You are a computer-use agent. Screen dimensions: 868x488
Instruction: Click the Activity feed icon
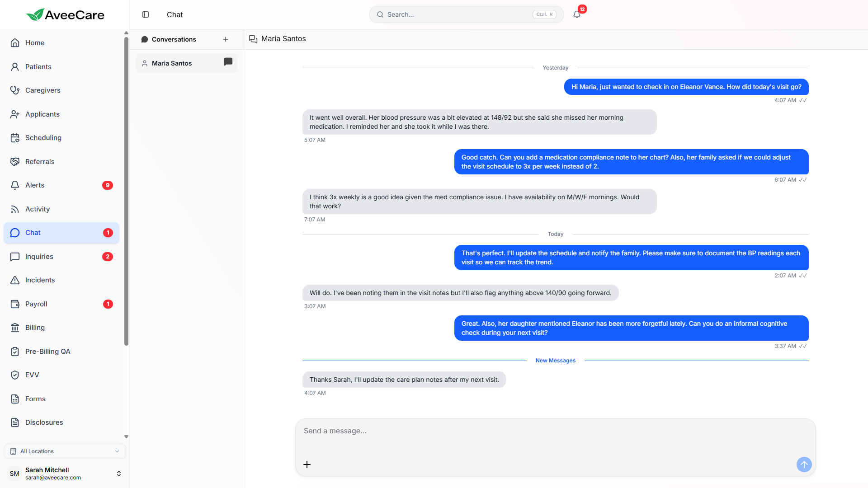pyautogui.click(x=15, y=209)
